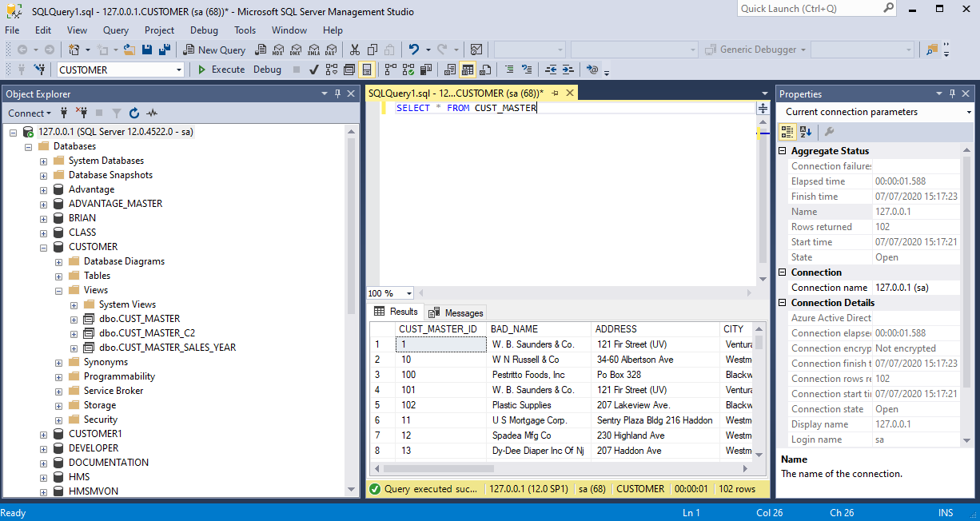This screenshot has width=980, height=521.
Task: Click the New Query toolbar button
Action: click(x=213, y=50)
